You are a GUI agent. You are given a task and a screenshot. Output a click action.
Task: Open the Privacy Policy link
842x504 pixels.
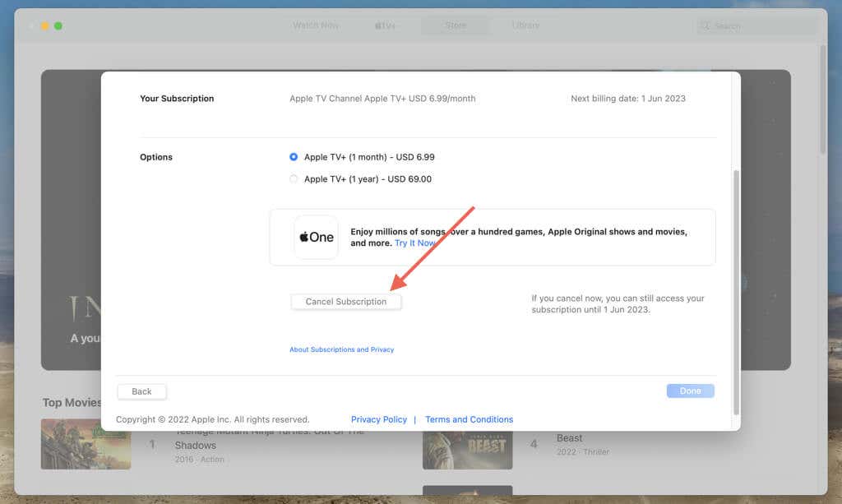[x=379, y=419]
